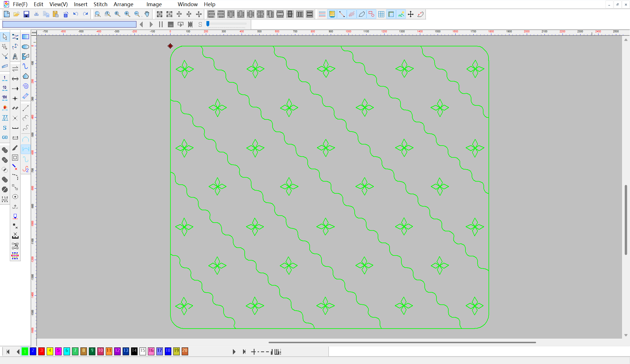Select yellow color swatch 4
The height and width of the screenshot is (364, 630).
[50, 351]
